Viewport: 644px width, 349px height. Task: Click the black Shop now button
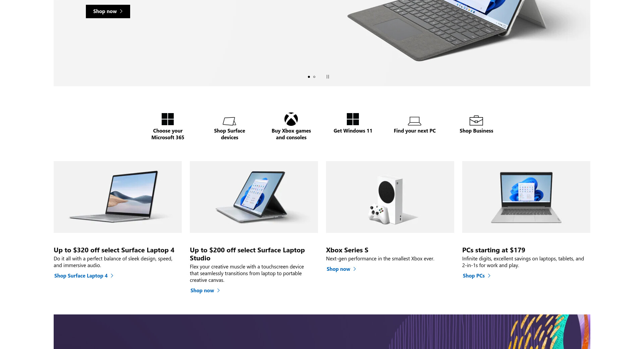pyautogui.click(x=108, y=11)
